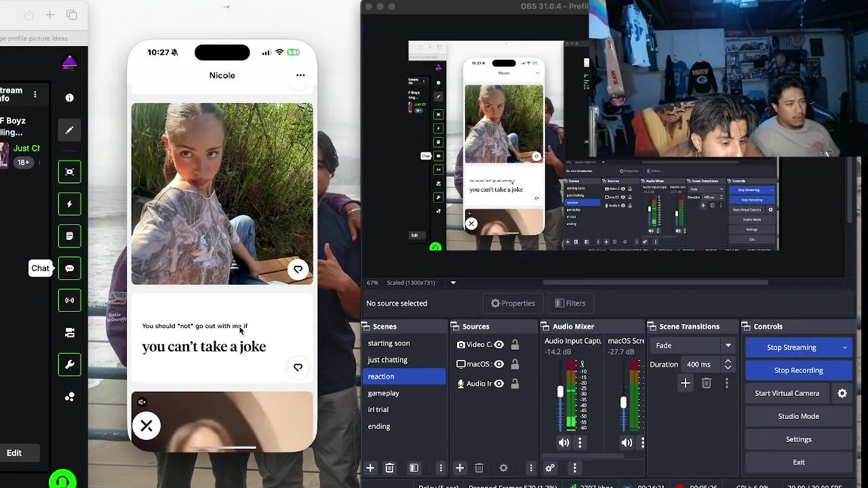Image resolution: width=868 pixels, height=488 pixels.
Task: Click the broadcast signal sidebar icon
Action: point(69,300)
